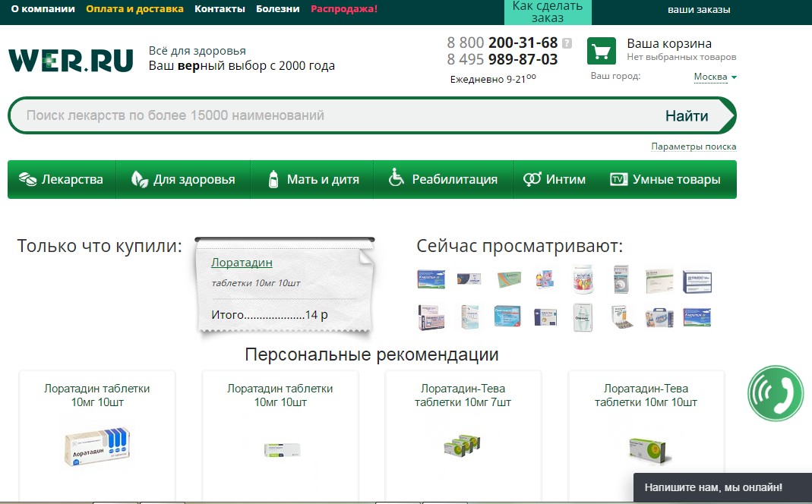
Task: Open the gray device box thumbnail
Action: click(x=621, y=279)
